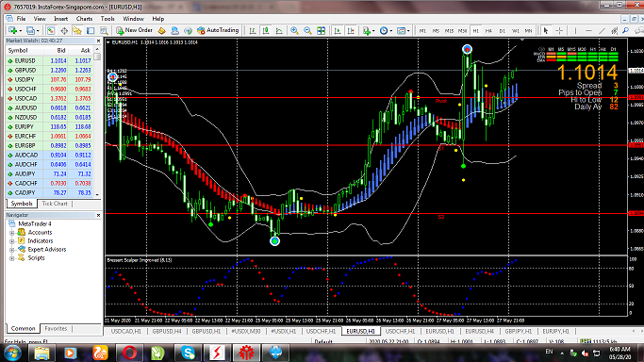Show the Data Window via toolbar

[x=64, y=30]
